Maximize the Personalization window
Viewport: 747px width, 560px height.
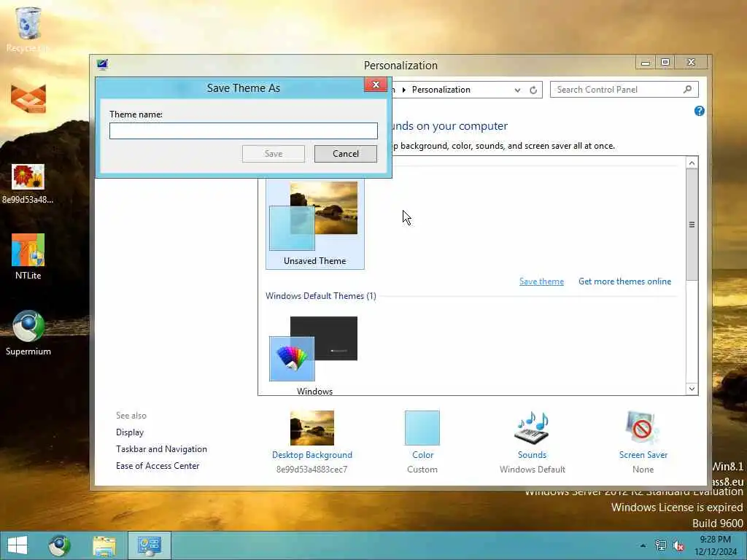coord(665,63)
